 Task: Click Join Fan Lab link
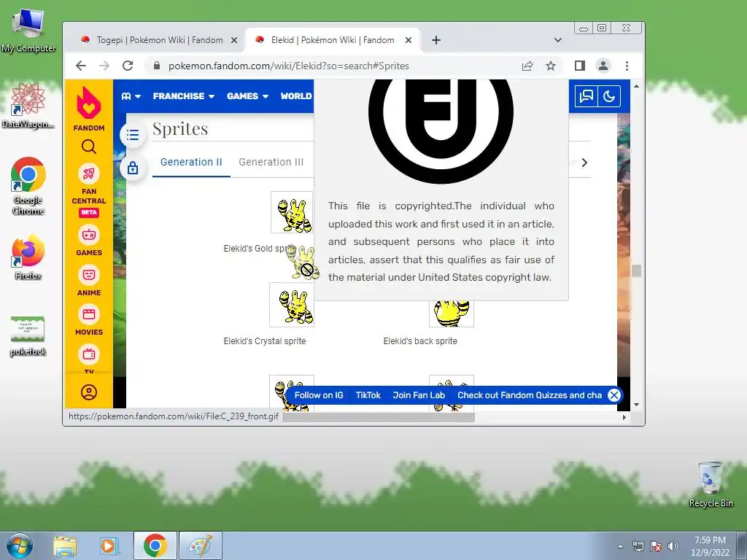tap(418, 395)
